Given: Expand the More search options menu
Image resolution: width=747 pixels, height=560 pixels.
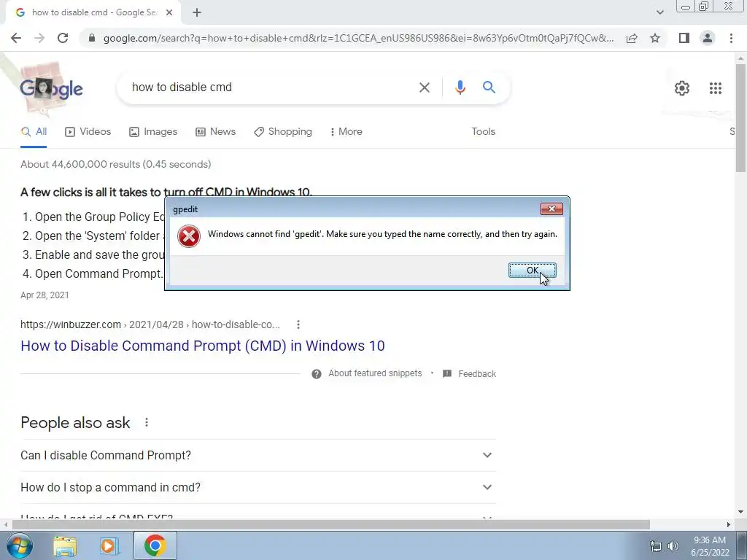Looking at the screenshot, I should [x=347, y=132].
